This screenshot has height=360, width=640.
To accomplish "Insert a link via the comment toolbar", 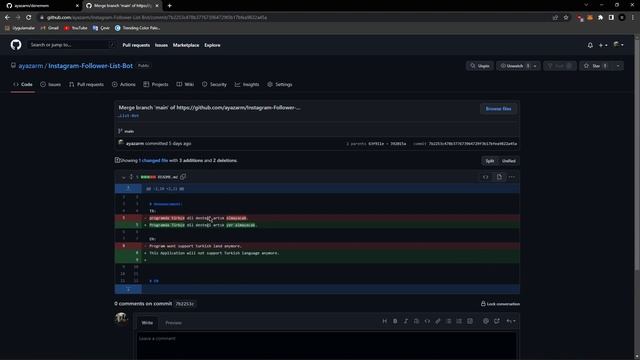I will pos(438,321).
